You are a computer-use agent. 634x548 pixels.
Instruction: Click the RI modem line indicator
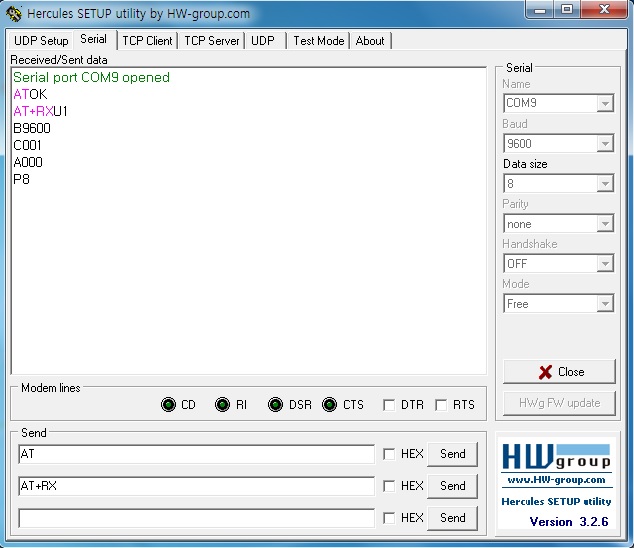222,404
